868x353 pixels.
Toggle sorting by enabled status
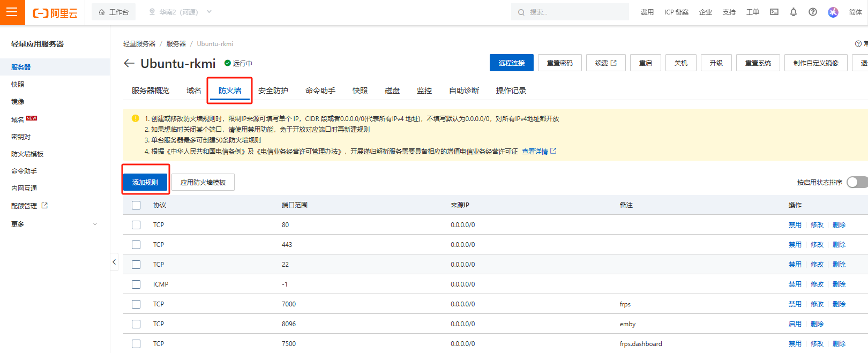click(x=857, y=182)
